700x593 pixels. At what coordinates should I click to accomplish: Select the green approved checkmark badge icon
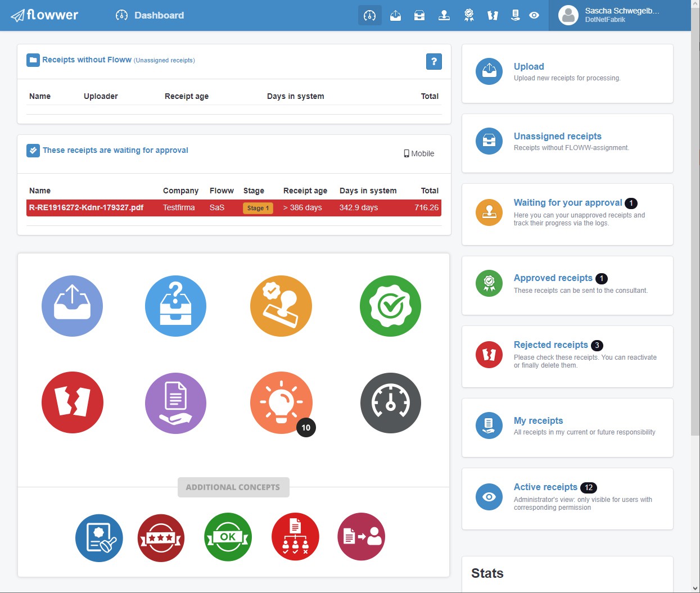390,306
